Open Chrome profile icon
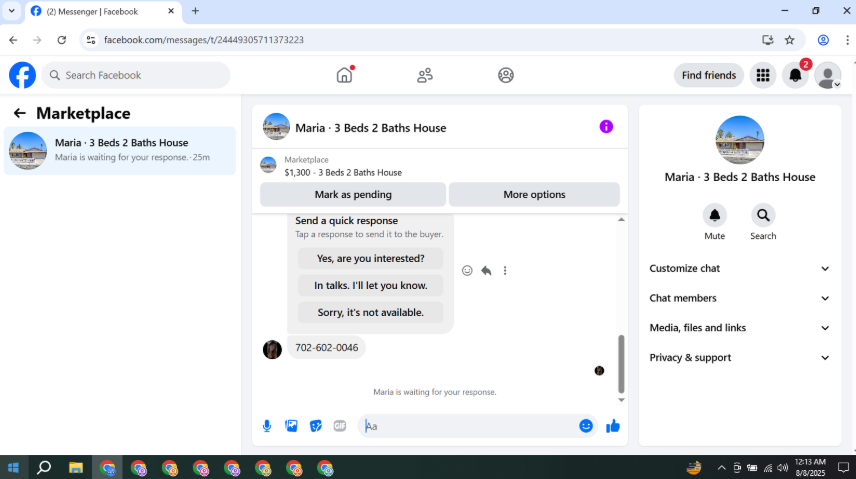The height and width of the screenshot is (479, 856). coord(823,40)
